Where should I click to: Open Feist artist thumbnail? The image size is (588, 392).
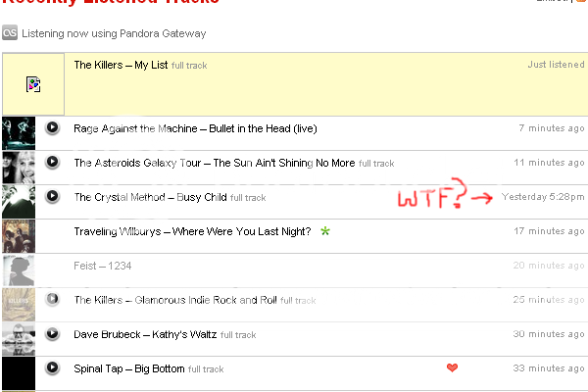pos(19,270)
